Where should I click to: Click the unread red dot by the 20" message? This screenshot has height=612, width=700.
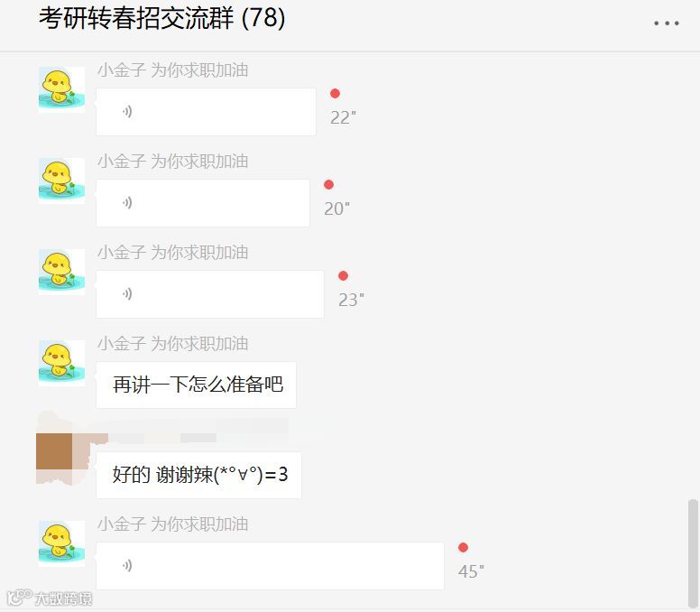[x=328, y=184]
